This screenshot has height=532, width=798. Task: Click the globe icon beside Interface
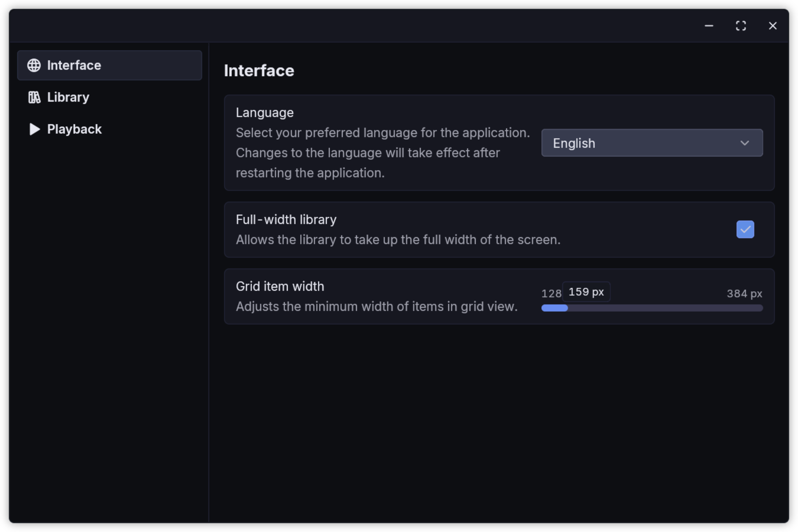(x=34, y=65)
